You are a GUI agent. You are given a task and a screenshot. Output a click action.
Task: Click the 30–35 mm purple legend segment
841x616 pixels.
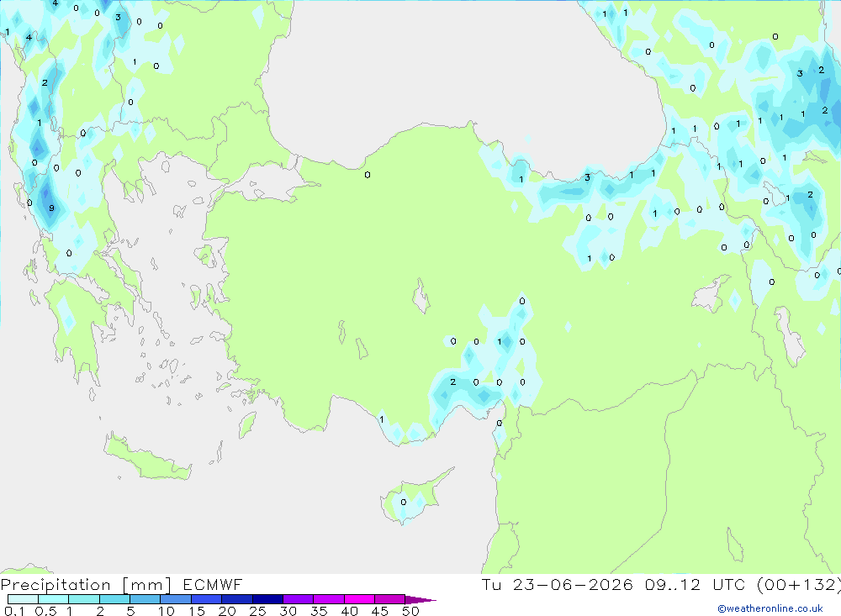tap(299, 599)
